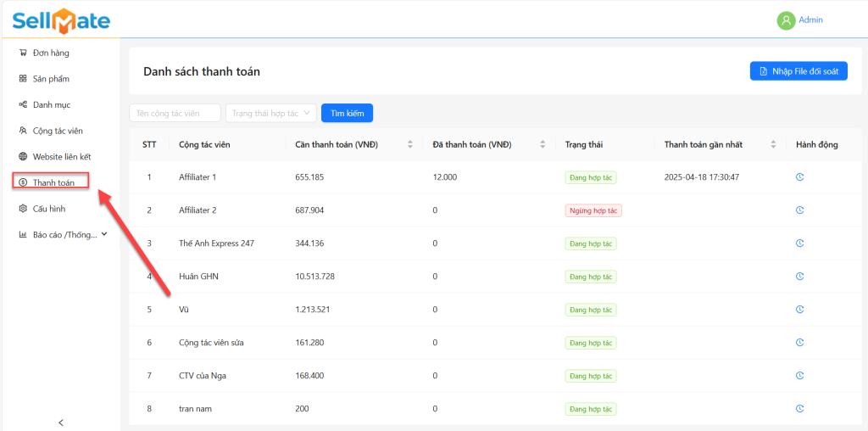Click history icon for CTV của Nga

point(799,376)
